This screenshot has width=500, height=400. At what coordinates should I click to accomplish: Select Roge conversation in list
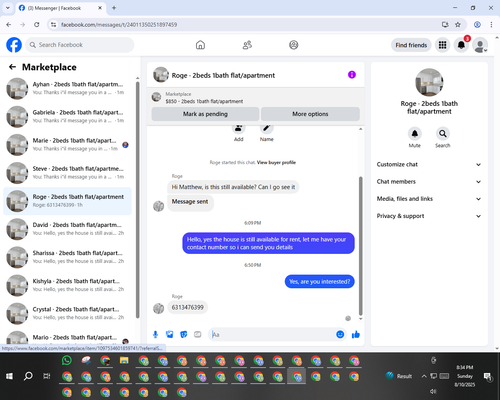[x=67, y=201]
